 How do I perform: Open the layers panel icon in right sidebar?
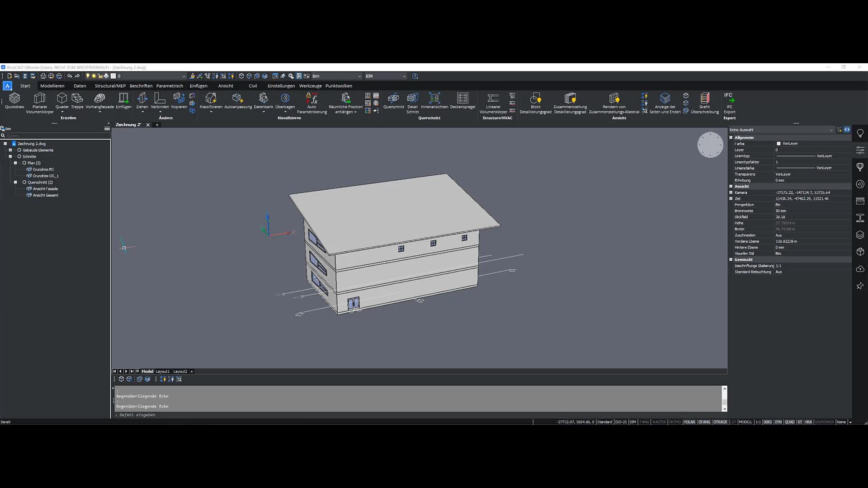pos(860,235)
